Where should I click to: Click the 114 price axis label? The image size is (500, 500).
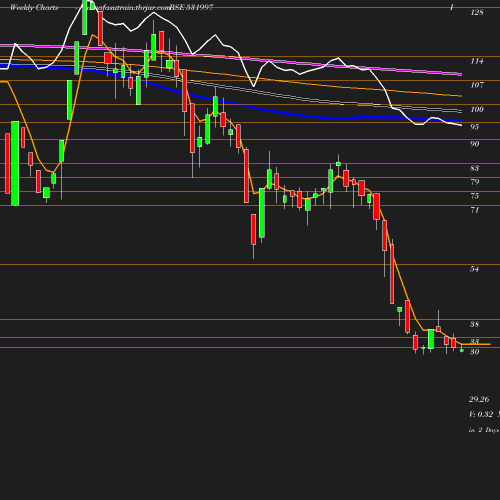pyautogui.click(x=477, y=61)
